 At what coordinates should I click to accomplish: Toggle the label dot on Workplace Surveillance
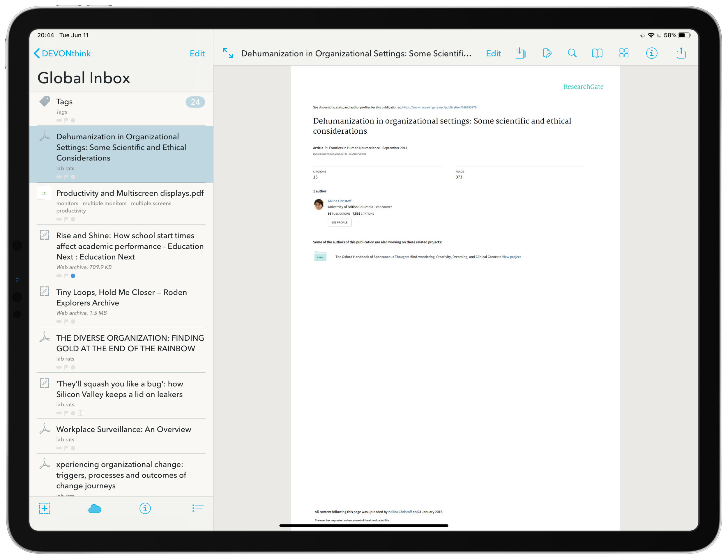(73, 448)
